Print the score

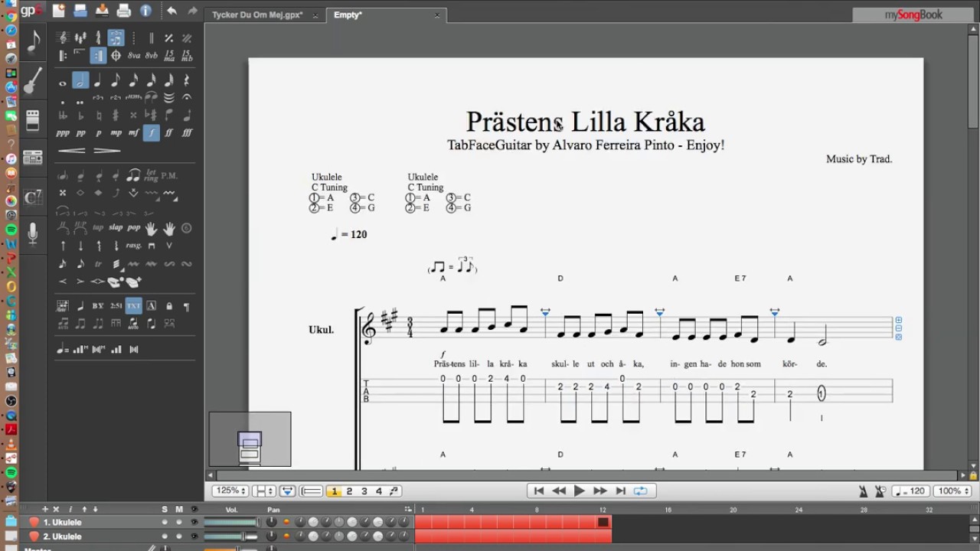123,11
